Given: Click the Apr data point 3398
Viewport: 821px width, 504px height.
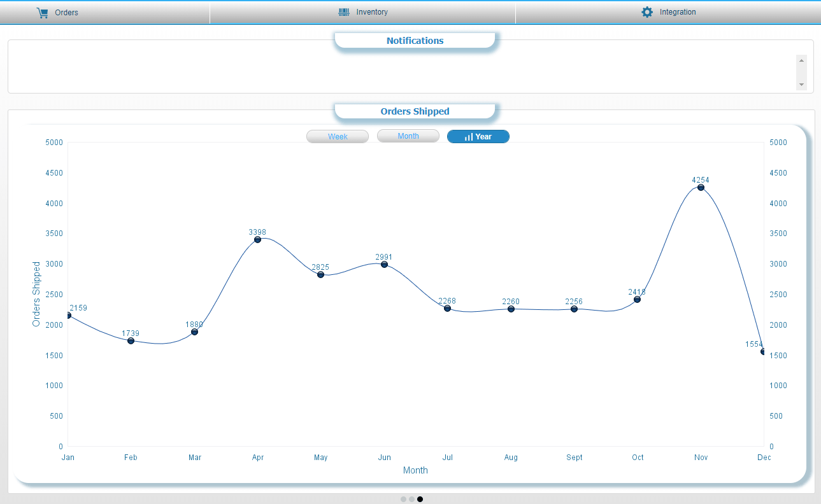Looking at the screenshot, I should tap(257, 240).
